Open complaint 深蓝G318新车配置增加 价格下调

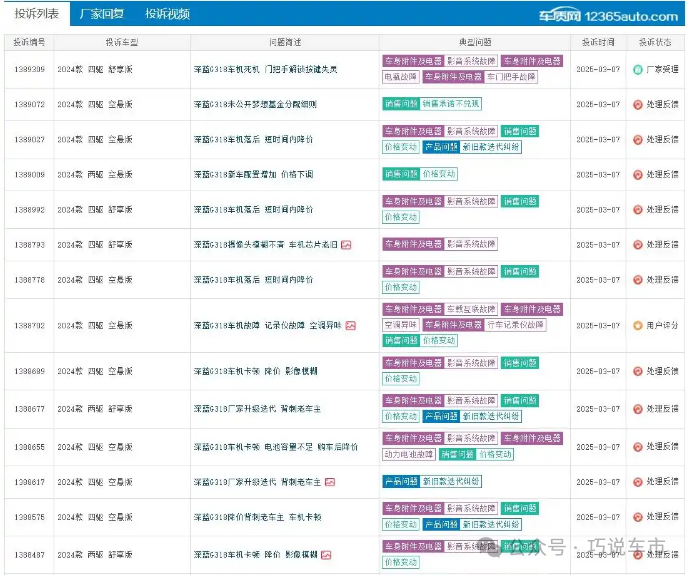point(253,175)
